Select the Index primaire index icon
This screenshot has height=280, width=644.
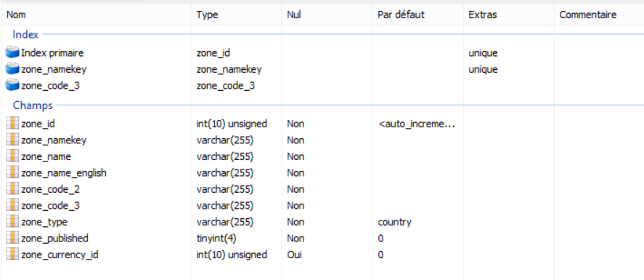pyautogui.click(x=12, y=52)
